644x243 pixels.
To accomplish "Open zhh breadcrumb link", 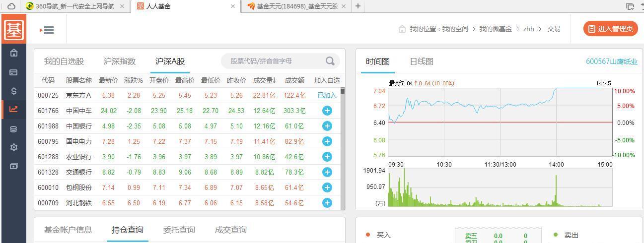I will [529, 29].
